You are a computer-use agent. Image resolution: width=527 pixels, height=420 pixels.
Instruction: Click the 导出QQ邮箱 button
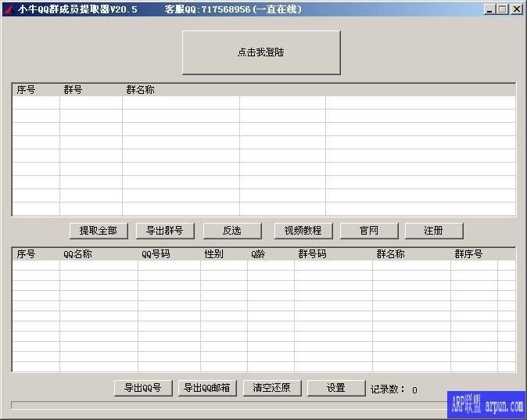pyautogui.click(x=207, y=388)
